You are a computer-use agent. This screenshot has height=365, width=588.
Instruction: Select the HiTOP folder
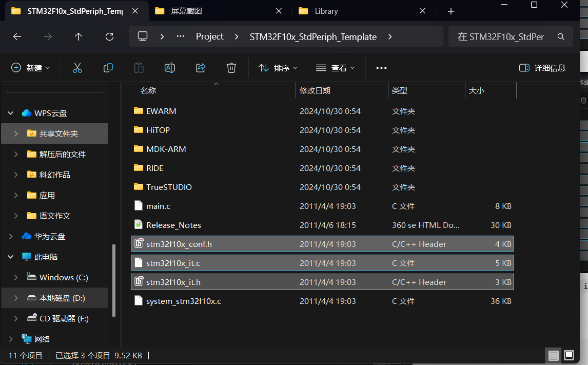(322, 130)
